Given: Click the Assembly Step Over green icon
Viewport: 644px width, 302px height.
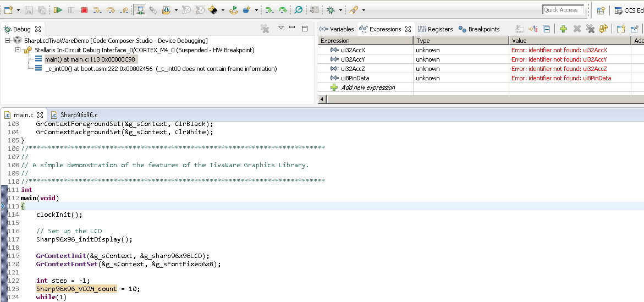Looking at the screenshot, I should pyautogui.click(x=283, y=10).
